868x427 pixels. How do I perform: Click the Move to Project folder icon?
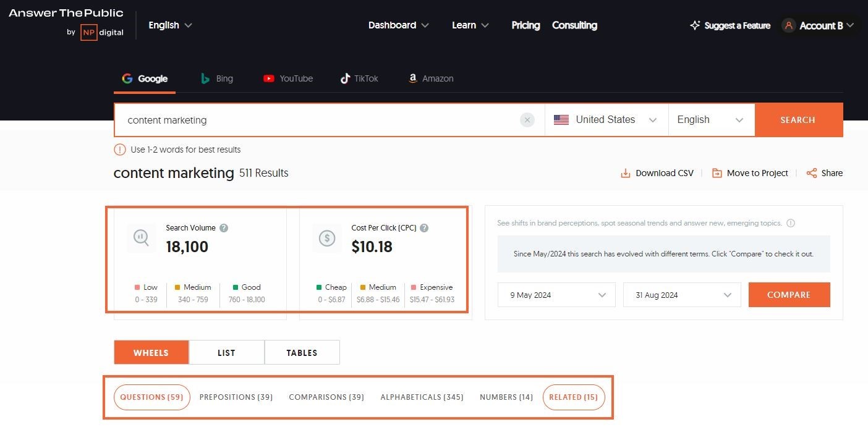coord(717,173)
